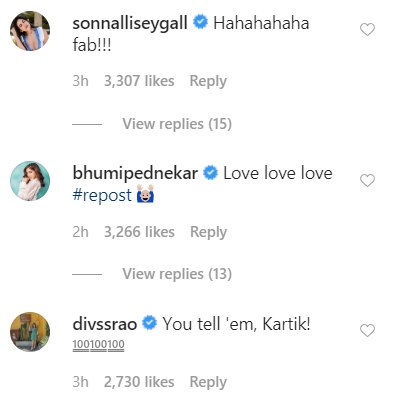Expand View replies (13)
Viewport: 397px width, 401px height.
[x=177, y=274]
